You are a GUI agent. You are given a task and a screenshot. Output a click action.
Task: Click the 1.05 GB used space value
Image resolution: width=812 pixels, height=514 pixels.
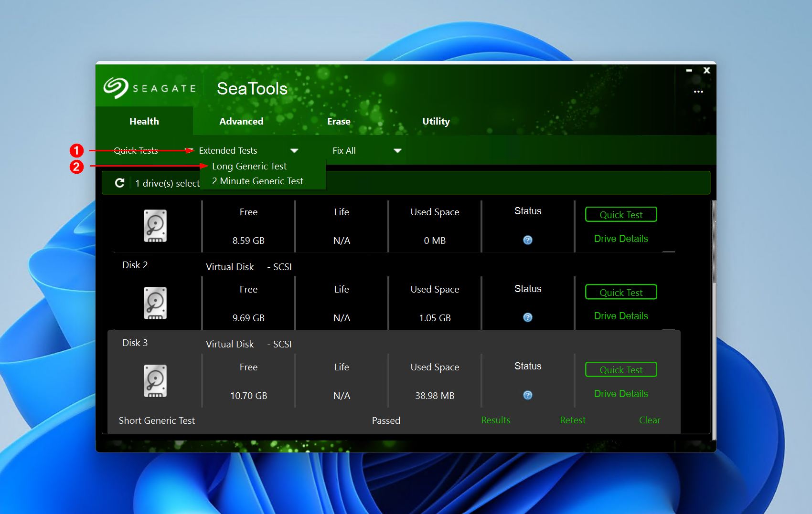435,318
